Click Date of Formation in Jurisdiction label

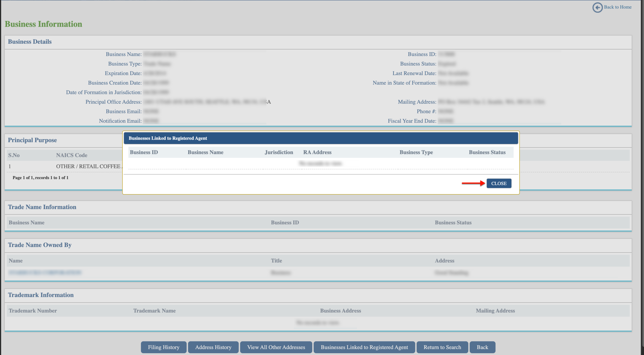click(104, 92)
